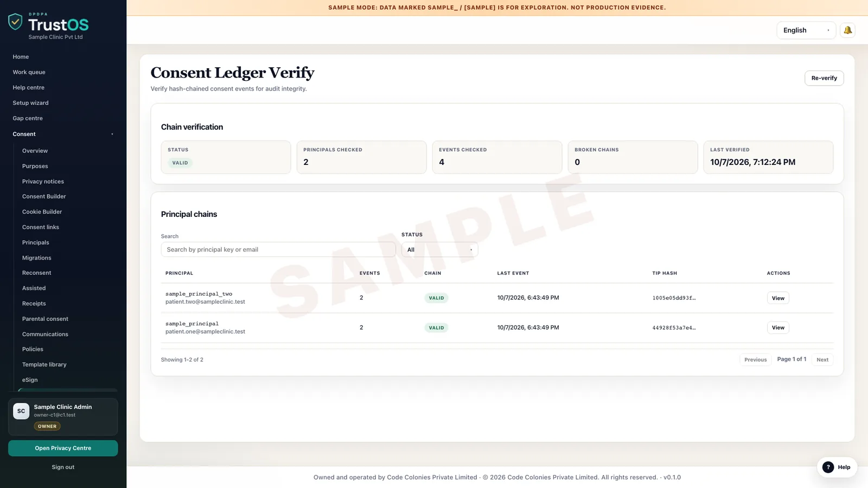Select Overview under Consent

pyautogui.click(x=35, y=151)
